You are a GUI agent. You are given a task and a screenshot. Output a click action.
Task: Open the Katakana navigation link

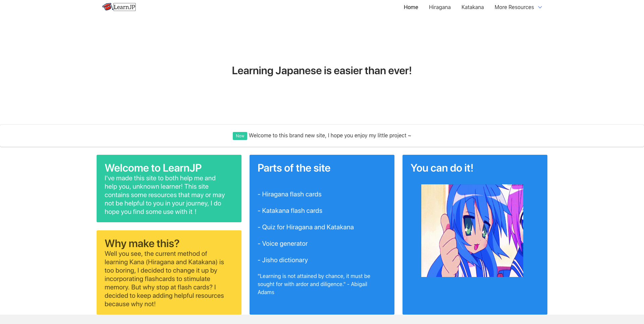(x=472, y=7)
